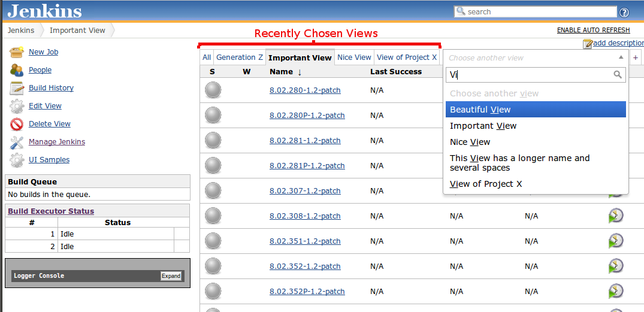The height and width of the screenshot is (312, 644).
Task: Click grey status ball for 8.02.352P-1.2-patch
Action: (213, 291)
